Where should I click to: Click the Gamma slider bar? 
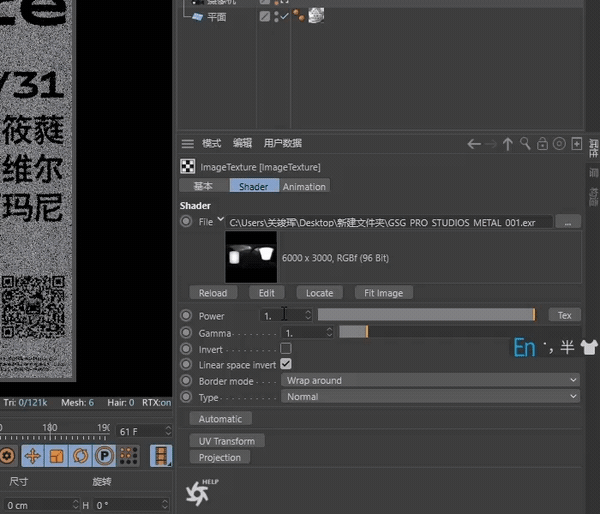point(460,332)
